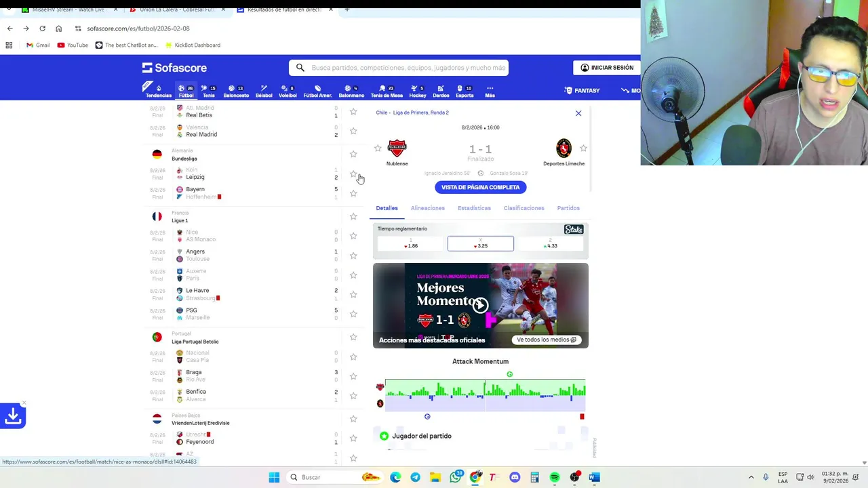Click the floating blue download icon
The image size is (868, 488).
tap(13, 415)
